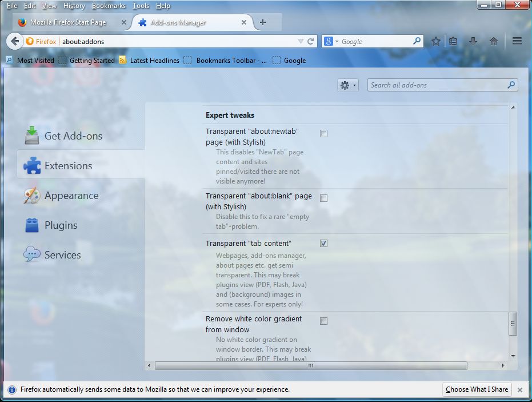
Task: Select the Appearance category
Action: pos(81,196)
